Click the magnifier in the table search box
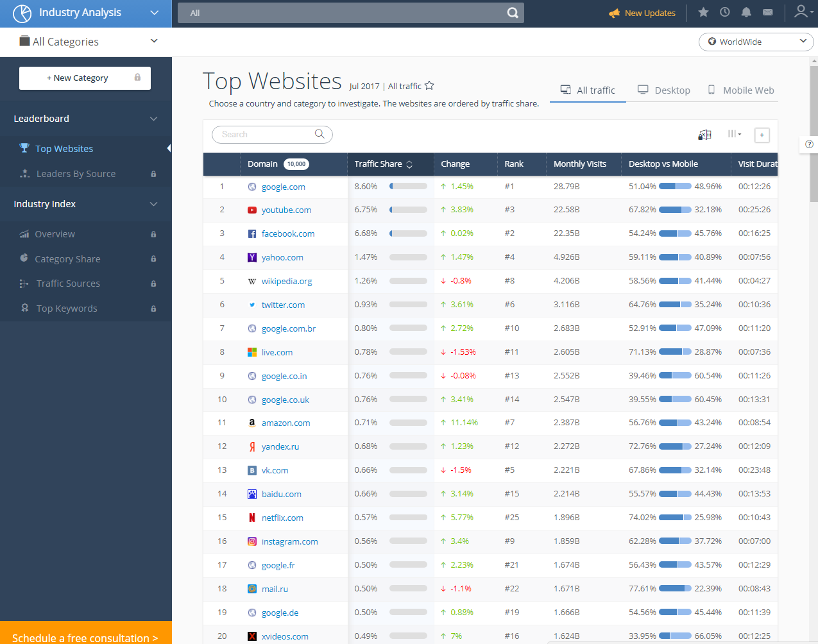 click(320, 135)
